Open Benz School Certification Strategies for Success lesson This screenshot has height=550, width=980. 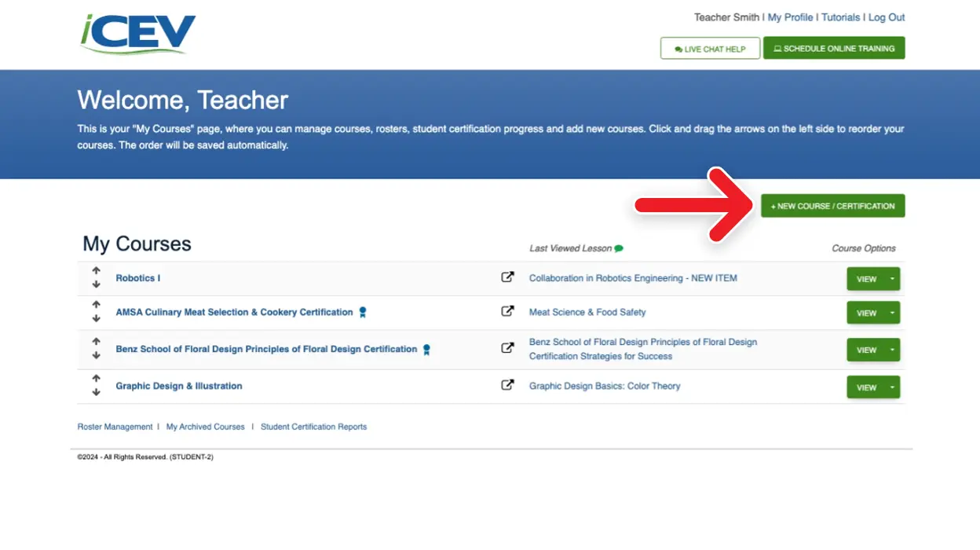pos(643,349)
